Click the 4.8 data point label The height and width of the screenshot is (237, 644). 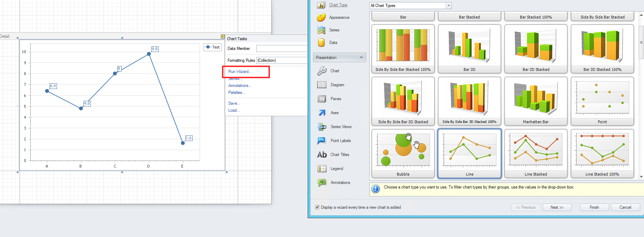click(87, 103)
